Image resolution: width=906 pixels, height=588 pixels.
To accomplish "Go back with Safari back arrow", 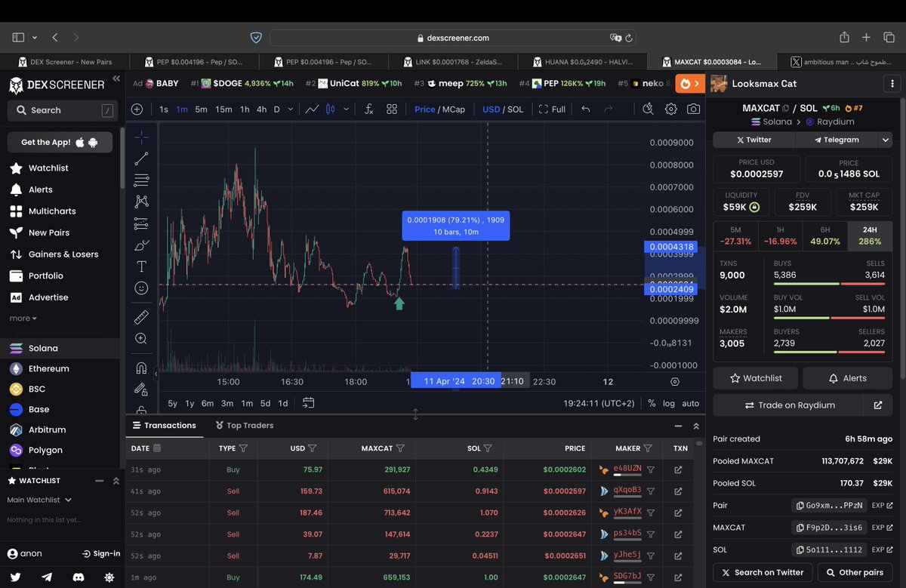I will coord(55,37).
